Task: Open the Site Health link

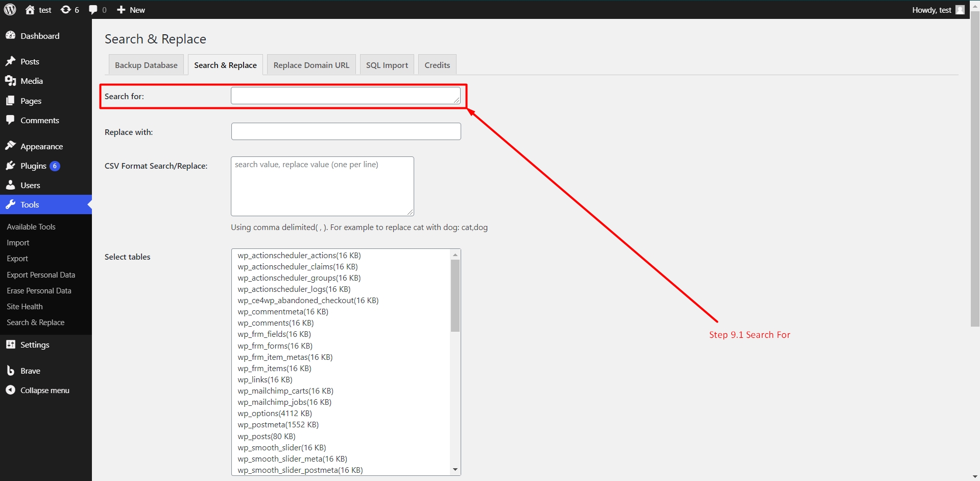Action: point(25,306)
